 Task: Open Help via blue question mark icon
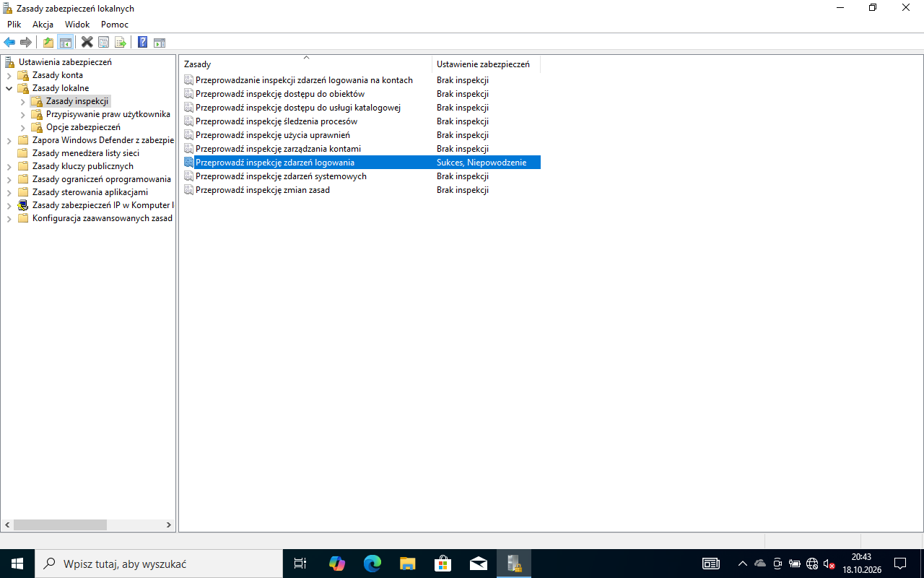pos(143,43)
